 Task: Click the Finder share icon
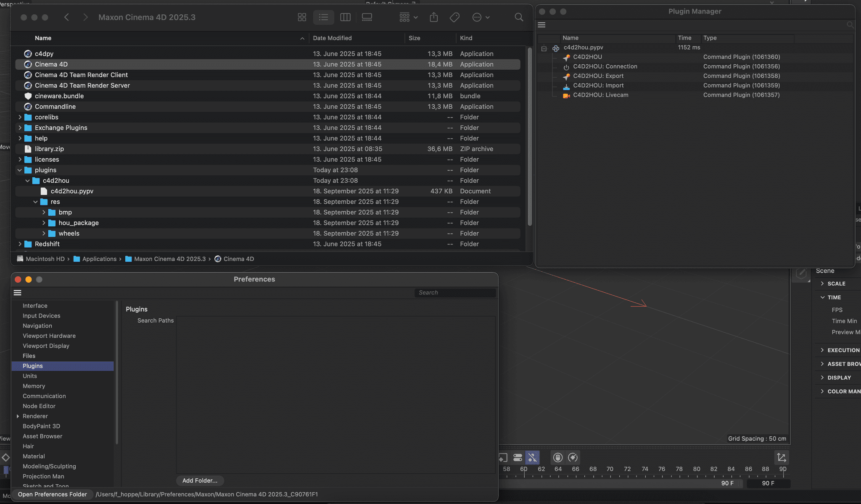pos(434,17)
